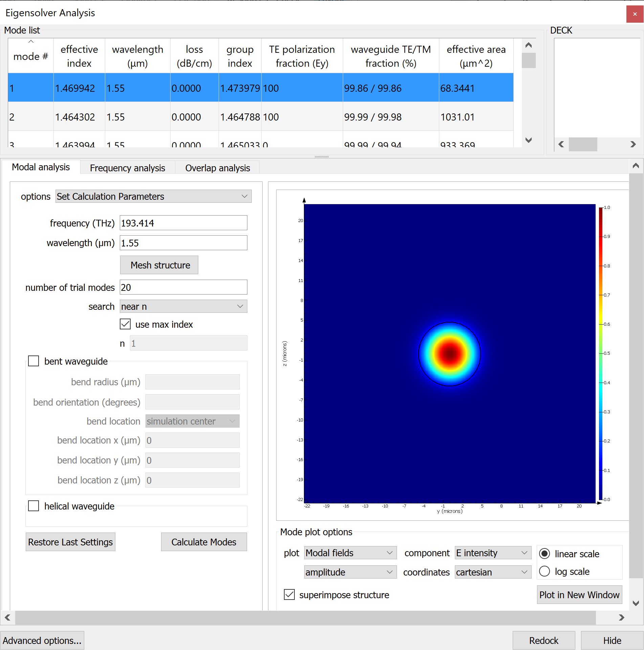Click the number of trial modes field
The width and height of the screenshot is (644, 650).
[x=183, y=287]
